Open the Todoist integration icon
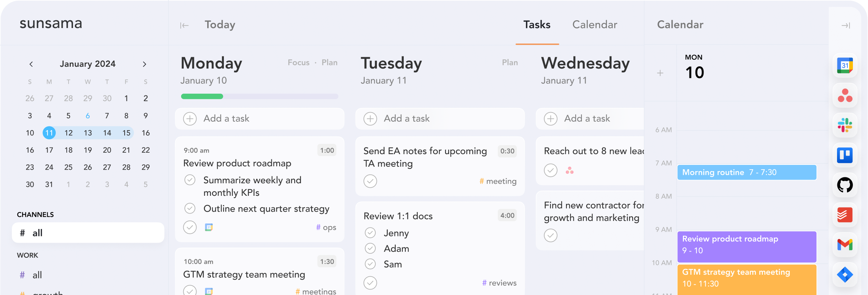 [845, 215]
